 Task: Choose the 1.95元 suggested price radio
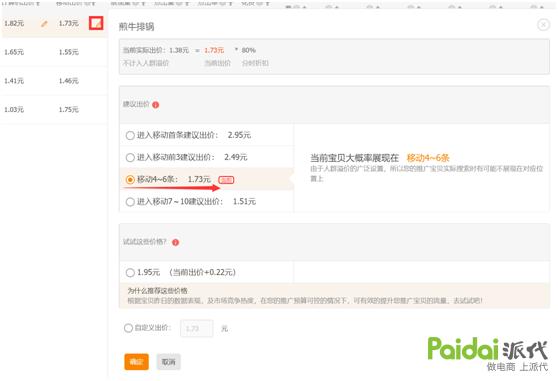[x=130, y=272]
